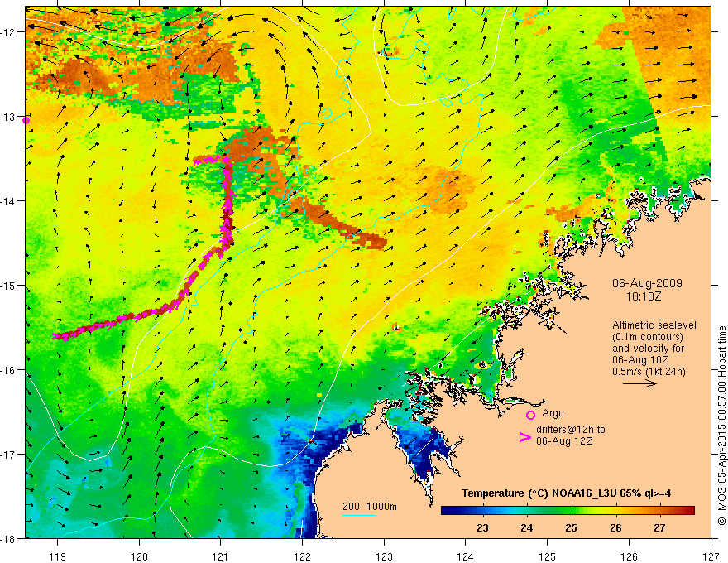Click the color bar tick label "25"
728x563 pixels.
571,528
